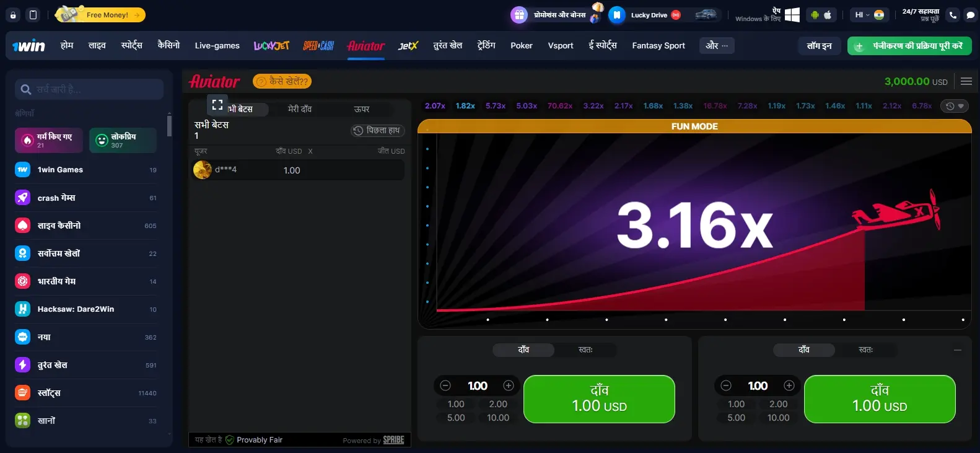Download the Windows app via the Windows logo
Viewport: 980px width, 453px height.
(792, 15)
